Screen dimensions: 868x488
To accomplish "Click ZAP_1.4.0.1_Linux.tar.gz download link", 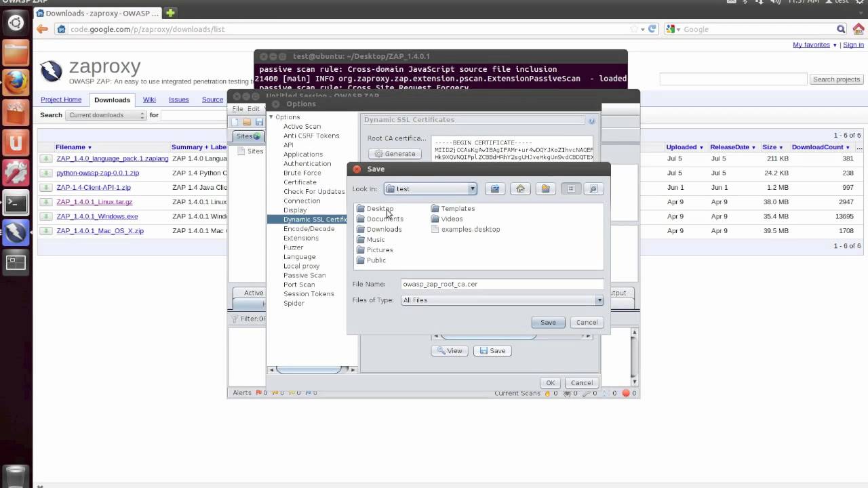I will click(94, 202).
